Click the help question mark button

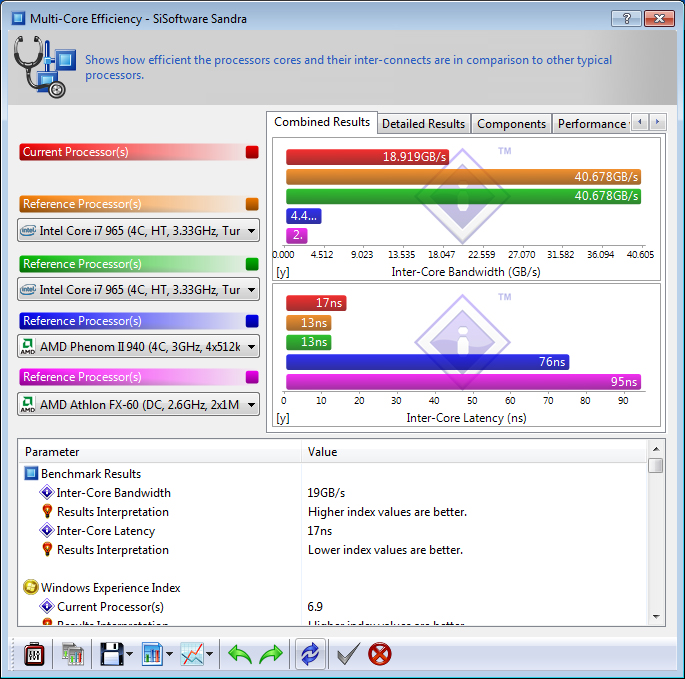click(626, 18)
